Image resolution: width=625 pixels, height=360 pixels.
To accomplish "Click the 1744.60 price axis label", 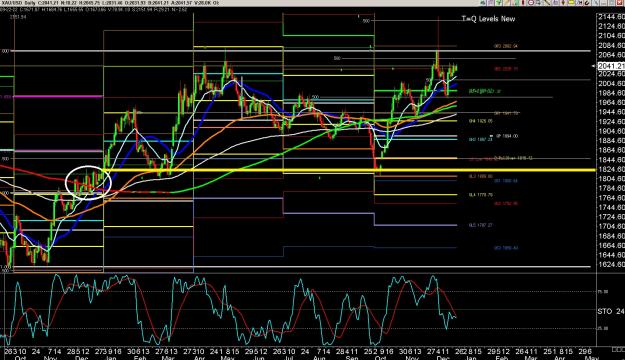I will [611, 207].
